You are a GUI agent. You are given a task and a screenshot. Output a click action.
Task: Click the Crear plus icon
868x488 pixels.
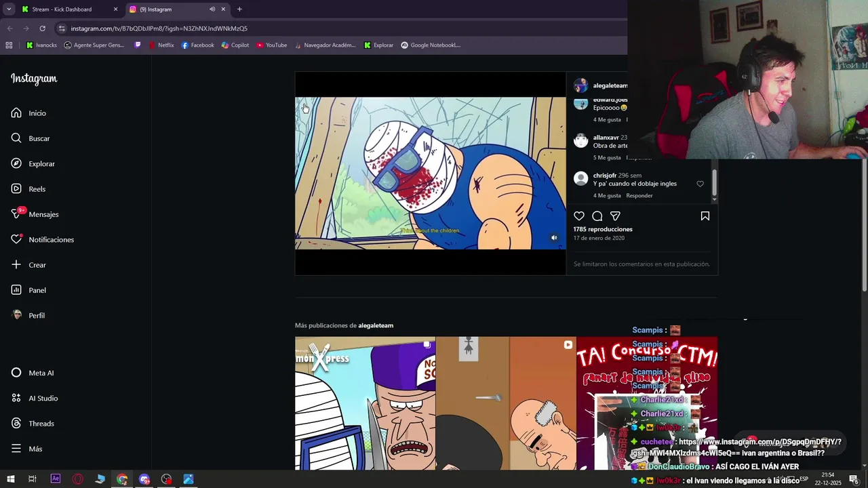click(x=16, y=264)
